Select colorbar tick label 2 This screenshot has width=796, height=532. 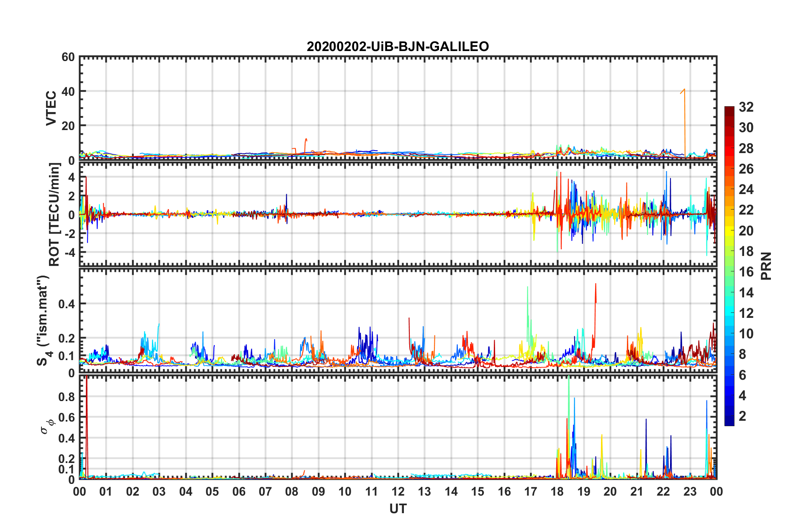742,416
